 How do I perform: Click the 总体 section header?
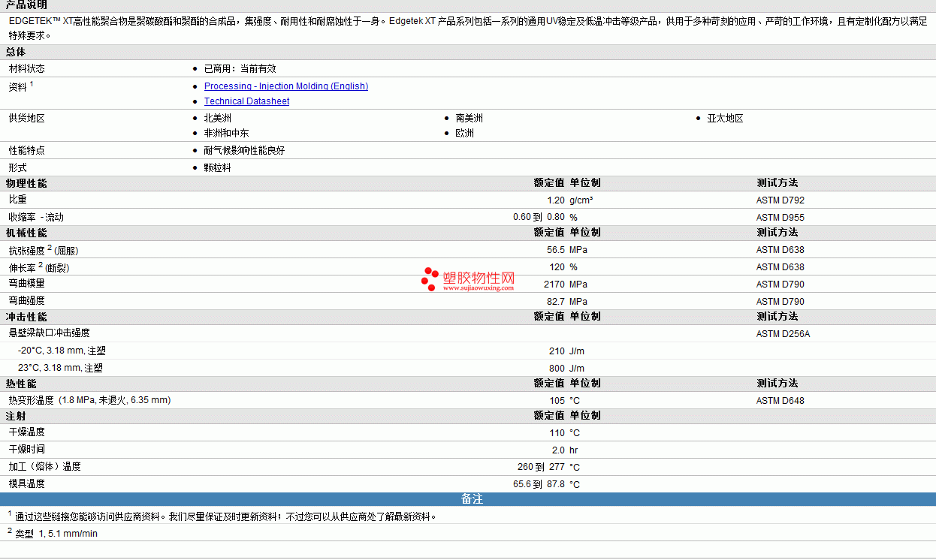click(16, 52)
